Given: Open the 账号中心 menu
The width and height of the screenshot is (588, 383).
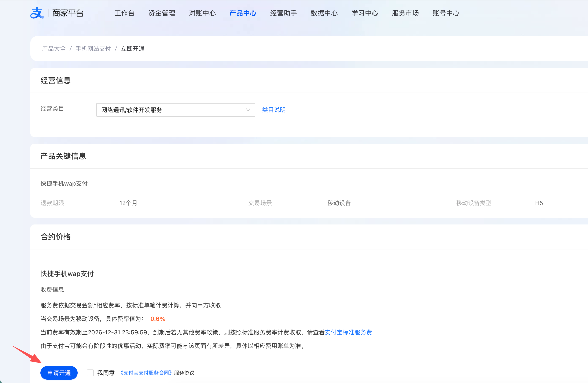Looking at the screenshot, I should pyautogui.click(x=446, y=13).
